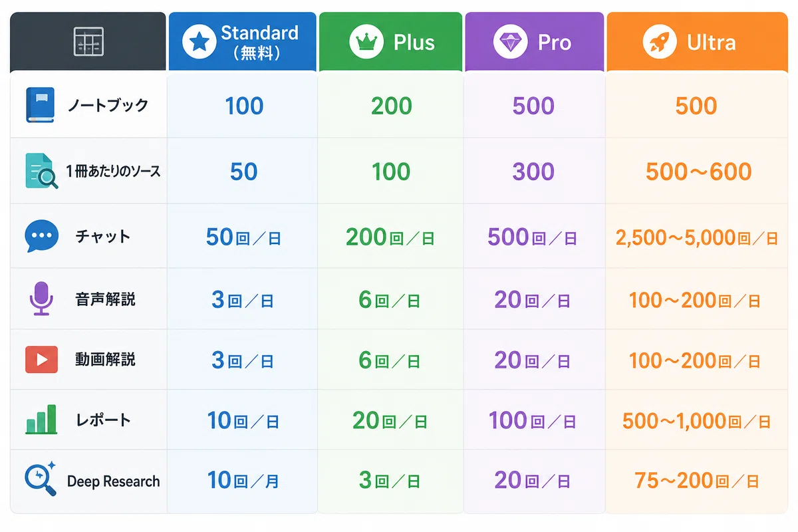Click Ultra chat value 2,500～5,000回/日
The image size is (798, 532).
pos(697,237)
